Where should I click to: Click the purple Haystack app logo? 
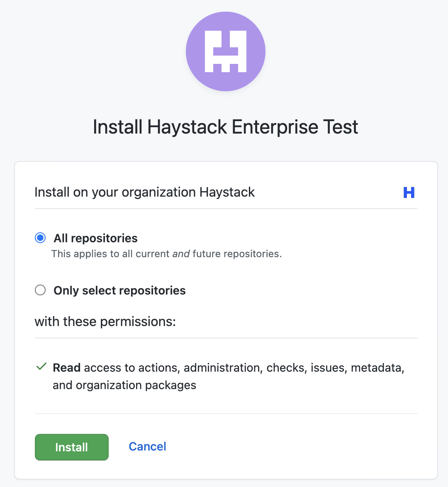226,51
